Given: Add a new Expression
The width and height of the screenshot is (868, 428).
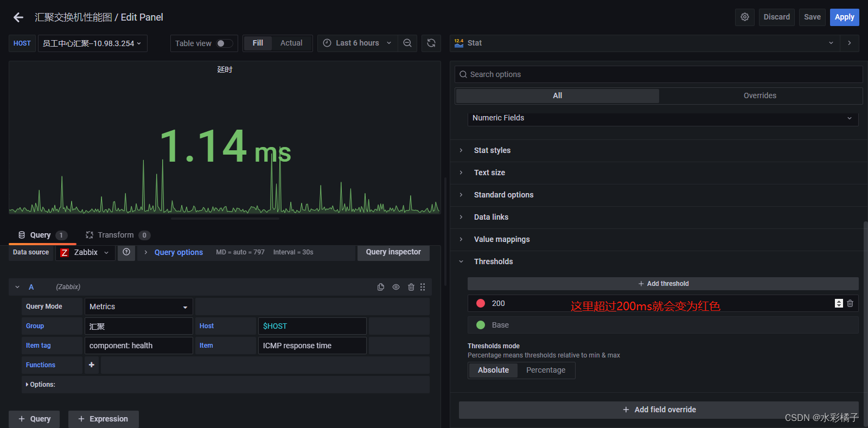Looking at the screenshot, I should pyautogui.click(x=103, y=419).
